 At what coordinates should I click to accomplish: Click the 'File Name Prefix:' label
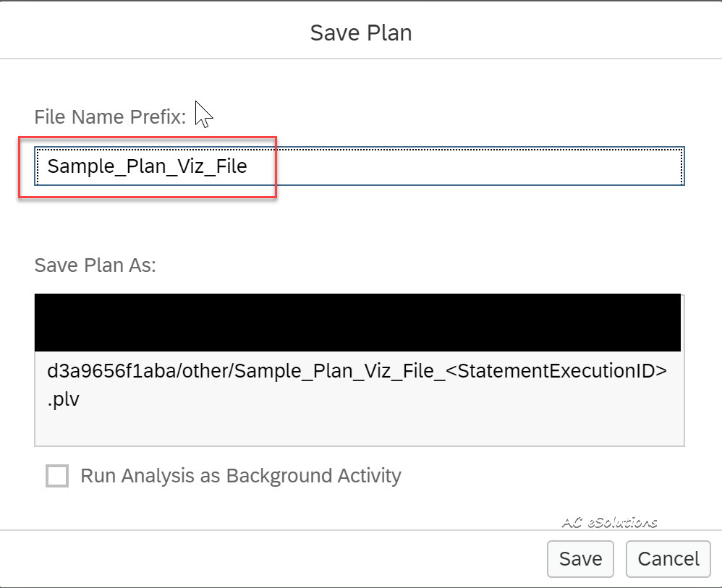pos(110,116)
